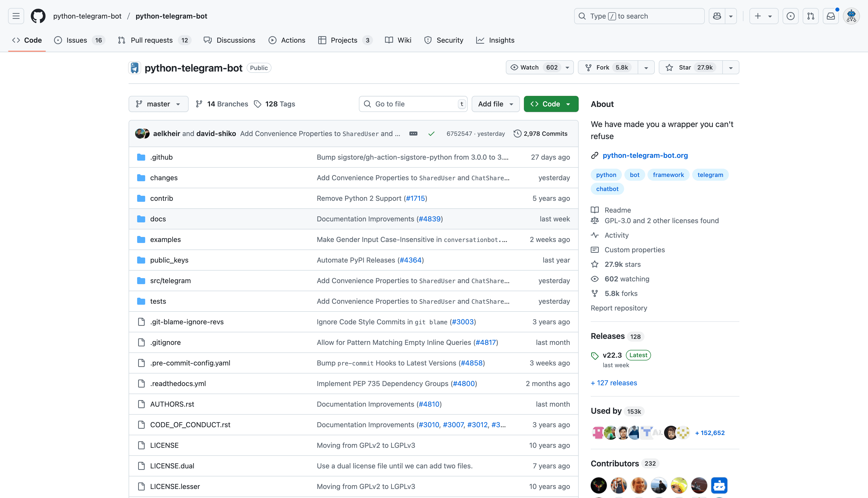868x498 pixels.
Task: Open the v22.3 latest release
Action: point(612,355)
